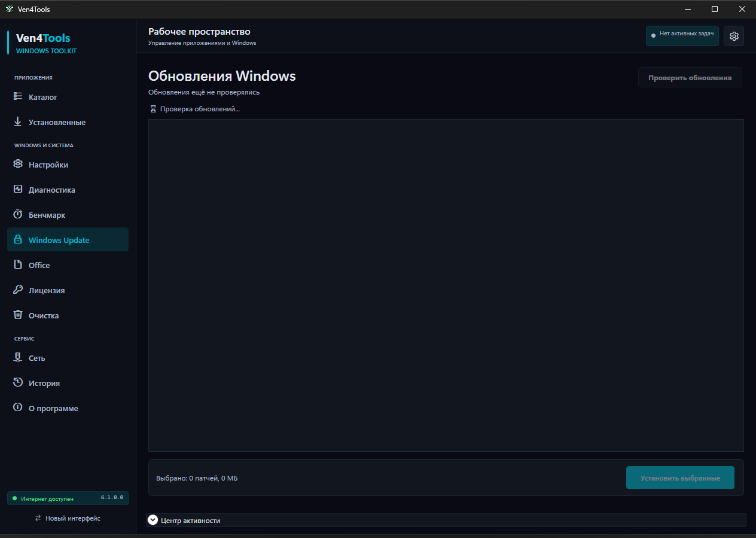Select the Очистка sidebar item
Viewport: 756px width, 538px height.
68,315
